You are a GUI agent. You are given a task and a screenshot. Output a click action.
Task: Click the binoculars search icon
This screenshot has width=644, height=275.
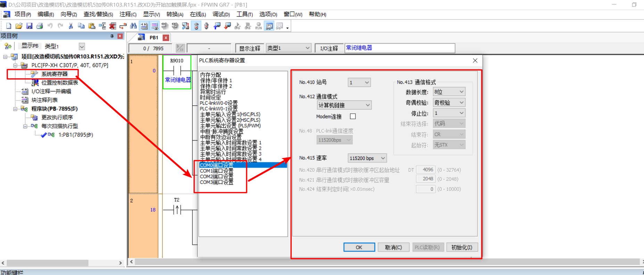133,26
